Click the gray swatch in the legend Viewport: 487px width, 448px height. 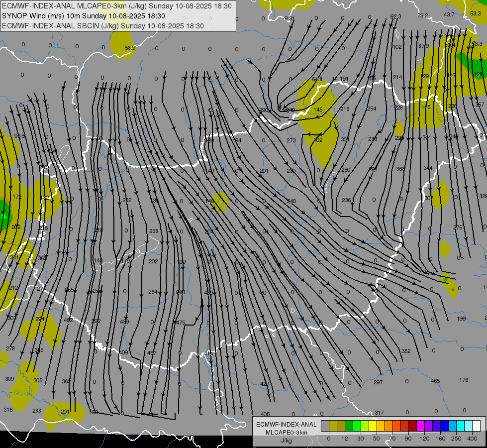coord(325,426)
